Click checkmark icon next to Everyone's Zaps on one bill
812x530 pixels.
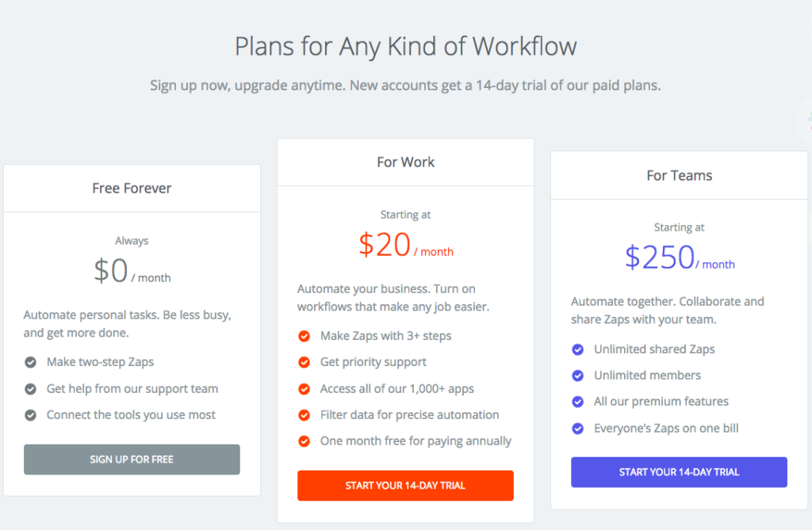577,429
